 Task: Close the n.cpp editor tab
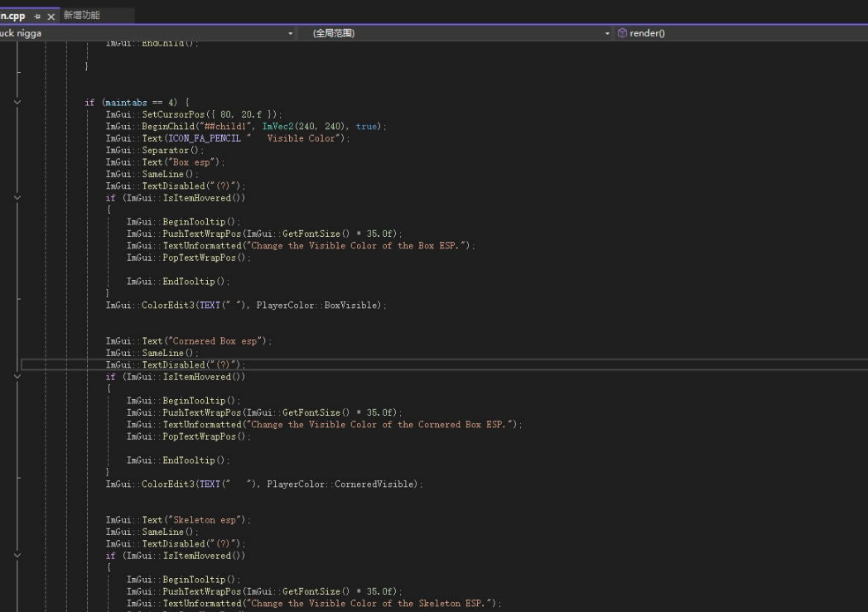[51, 17]
